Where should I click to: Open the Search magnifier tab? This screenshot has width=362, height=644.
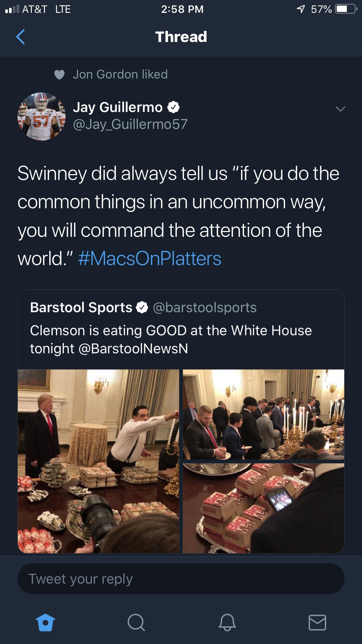click(x=136, y=622)
